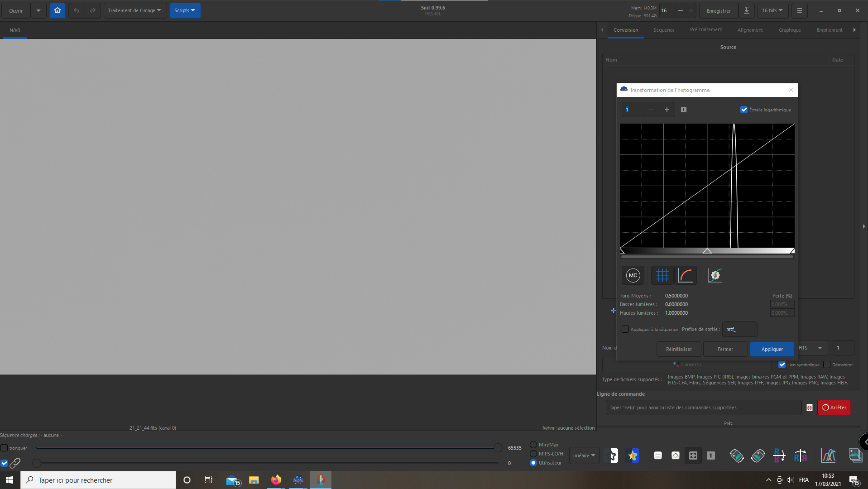Toggle the negative view star icon

(x=612, y=455)
